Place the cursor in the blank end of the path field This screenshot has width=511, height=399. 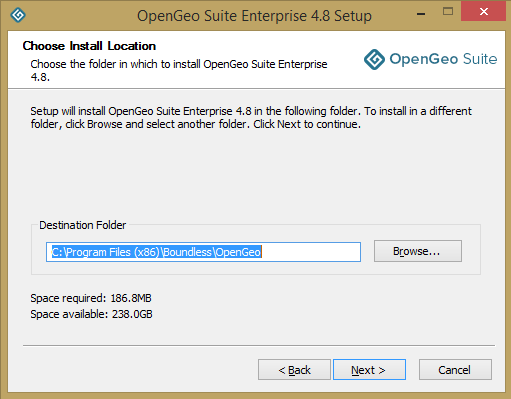coord(311,252)
